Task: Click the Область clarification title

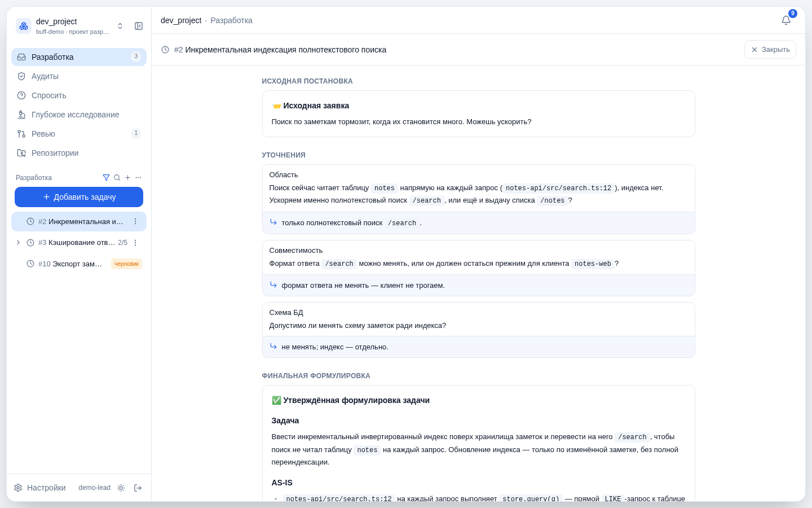Action: point(284,175)
